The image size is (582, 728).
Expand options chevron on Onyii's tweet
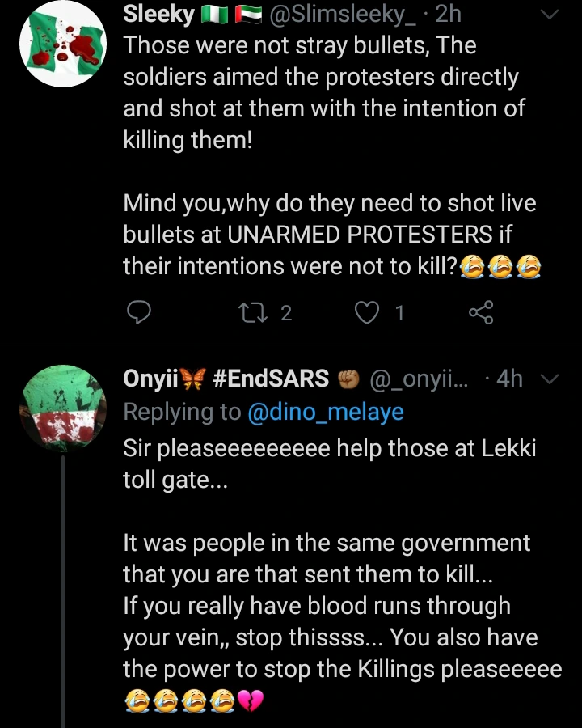(549, 379)
